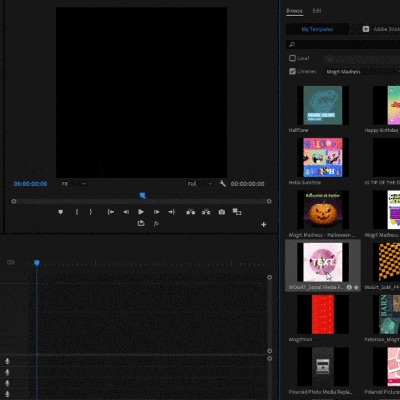
Task: Switch to the Edit tab
Action: point(317,11)
